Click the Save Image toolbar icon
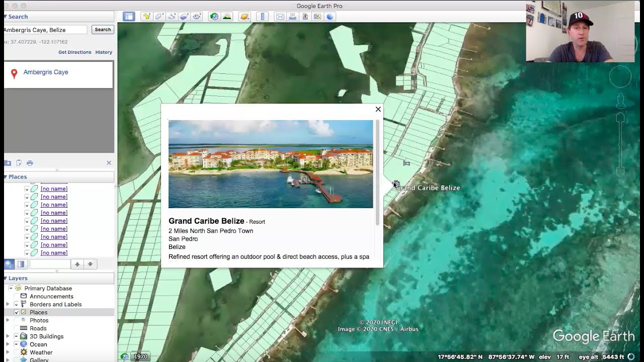This screenshot has width=644, height=362. pos(305,17)
